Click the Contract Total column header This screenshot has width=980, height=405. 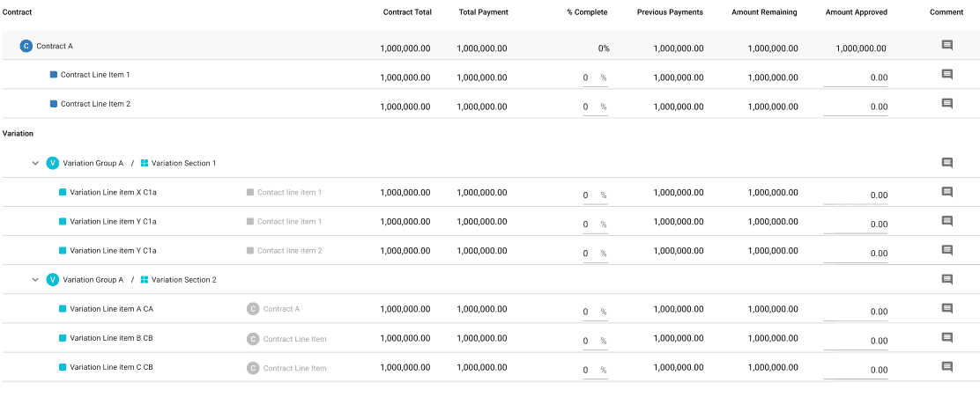407,12
